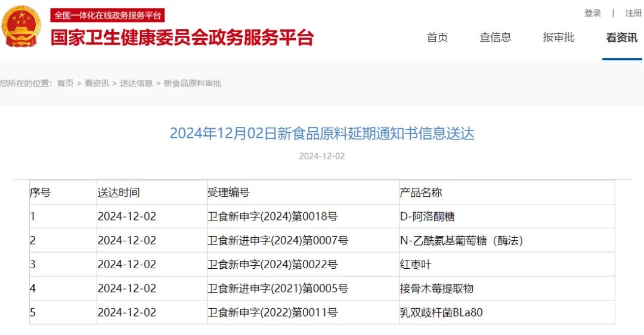Click the date in the 接骨木莓提取物 row

pos(127,288)
